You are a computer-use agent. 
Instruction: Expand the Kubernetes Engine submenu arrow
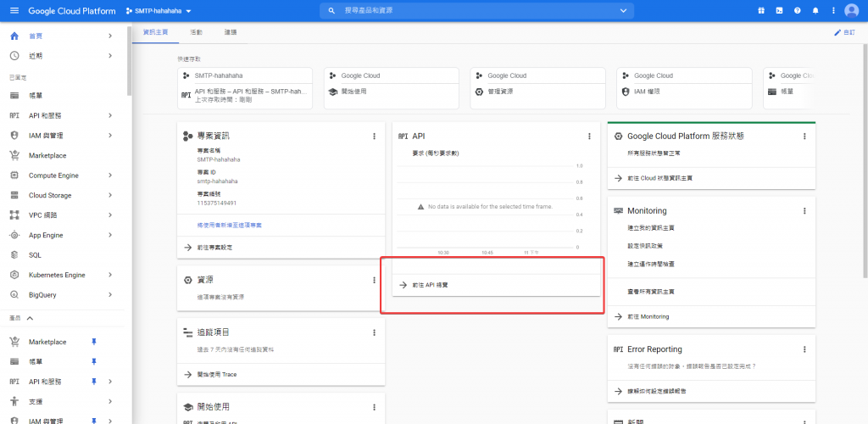click(x=110, y=275)
